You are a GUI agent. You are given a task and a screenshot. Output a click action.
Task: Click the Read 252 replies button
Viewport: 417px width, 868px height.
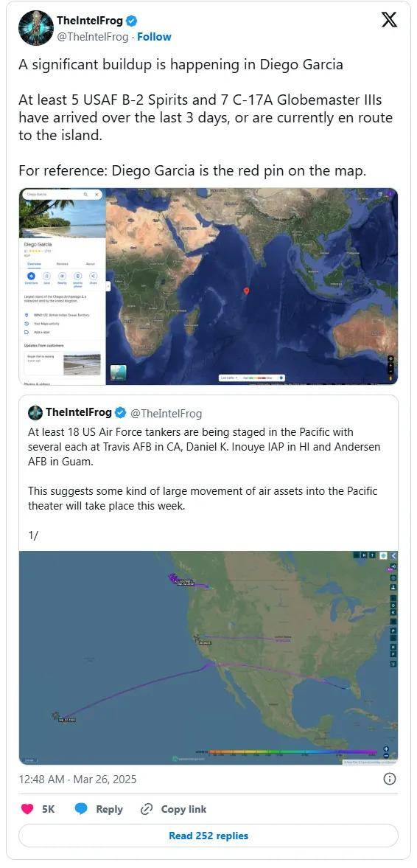[208, 836]
